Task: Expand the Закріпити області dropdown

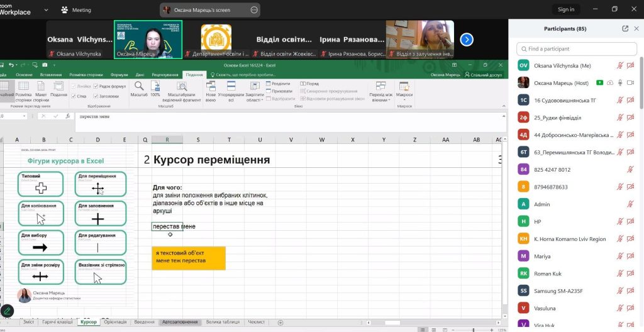Action: click(x=254, y=91)
